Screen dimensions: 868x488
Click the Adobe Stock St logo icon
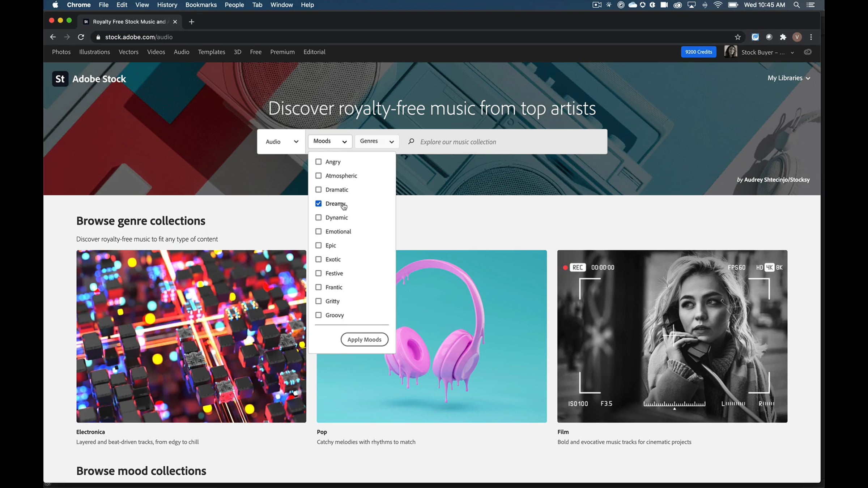point(60,79)
